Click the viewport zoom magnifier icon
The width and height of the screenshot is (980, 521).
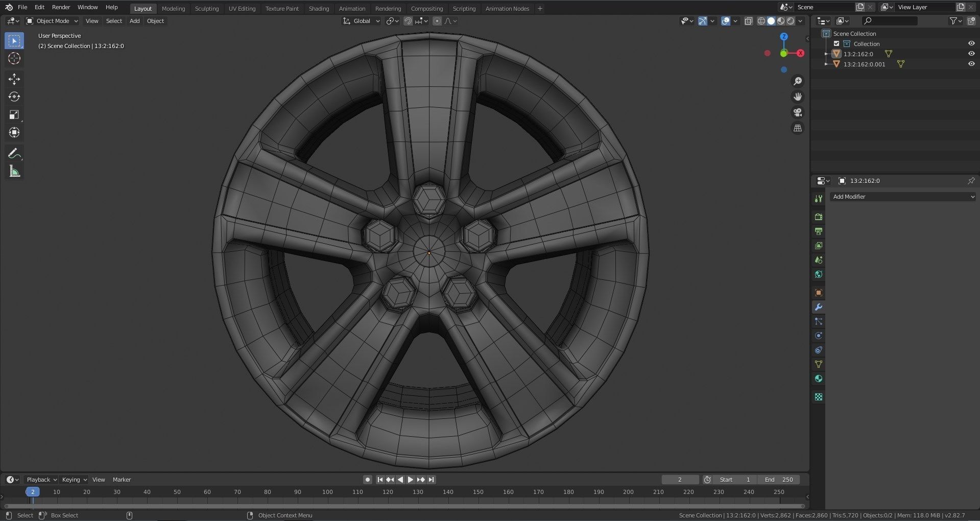(x=798, y=81)
